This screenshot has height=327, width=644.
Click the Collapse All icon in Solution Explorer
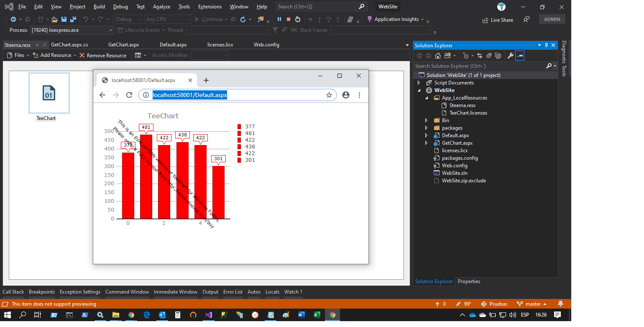489,56
